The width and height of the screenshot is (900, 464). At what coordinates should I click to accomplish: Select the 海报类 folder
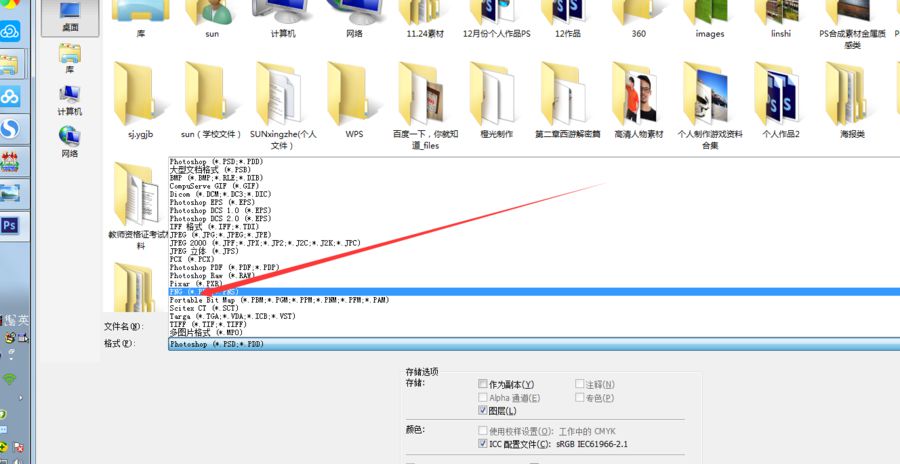852,100
